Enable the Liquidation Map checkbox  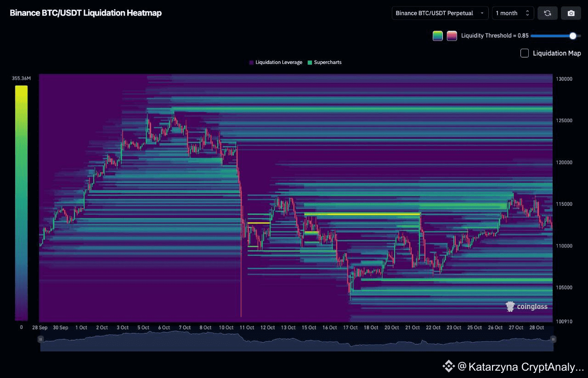pos(525,53)
